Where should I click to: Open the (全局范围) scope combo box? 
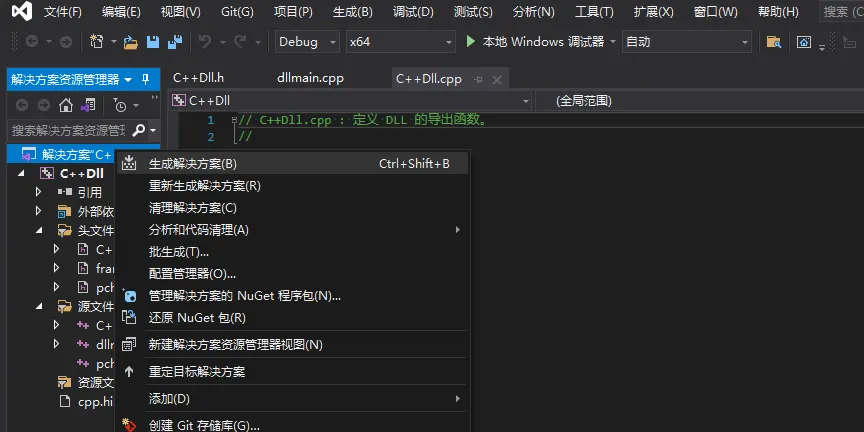click(x=699, y=101)
